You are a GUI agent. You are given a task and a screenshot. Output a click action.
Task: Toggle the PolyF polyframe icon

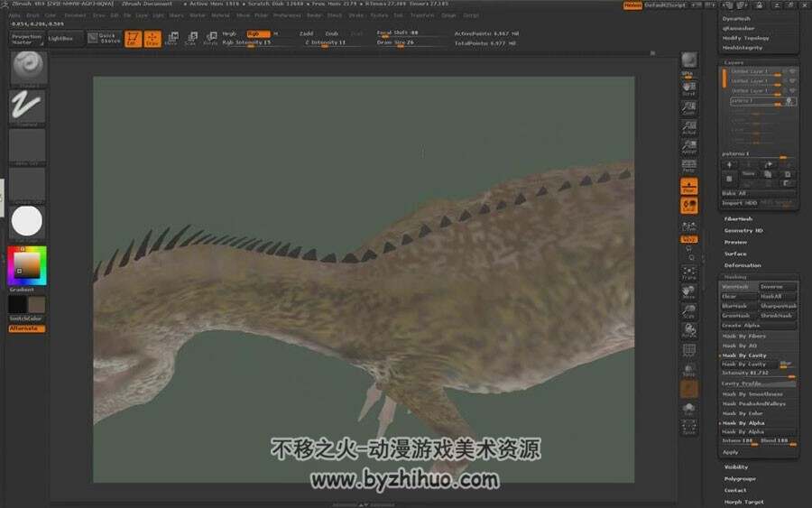(688, 351)
